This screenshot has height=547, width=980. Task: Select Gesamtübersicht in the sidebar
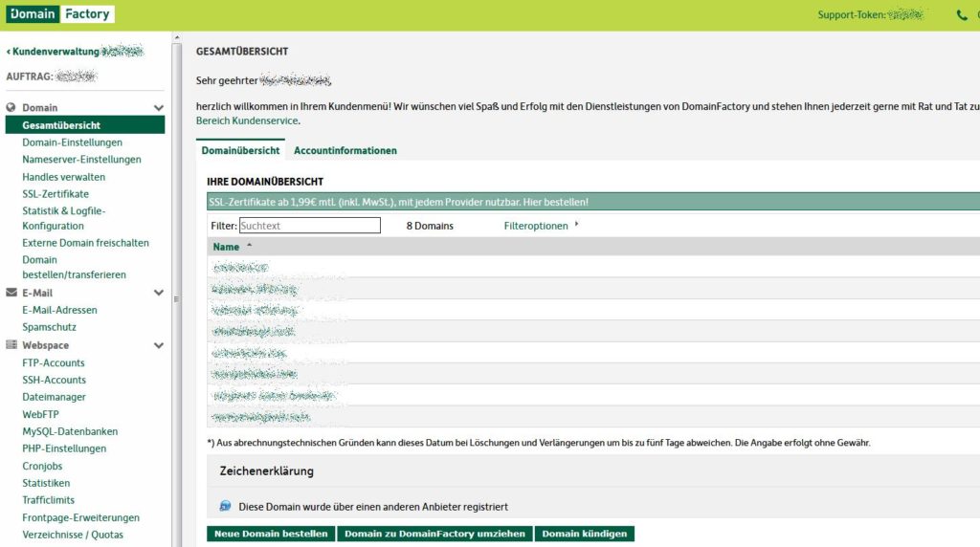pyautogui.click(x=85, y=125)
